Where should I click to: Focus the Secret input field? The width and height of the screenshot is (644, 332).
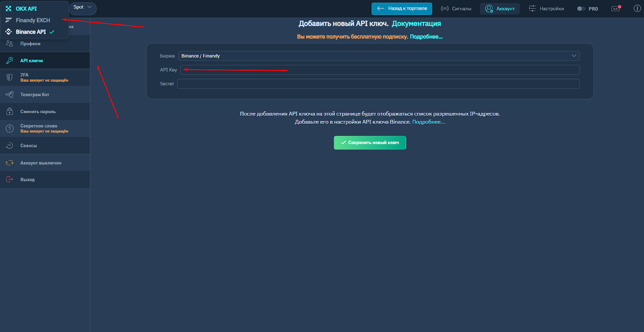378,84
